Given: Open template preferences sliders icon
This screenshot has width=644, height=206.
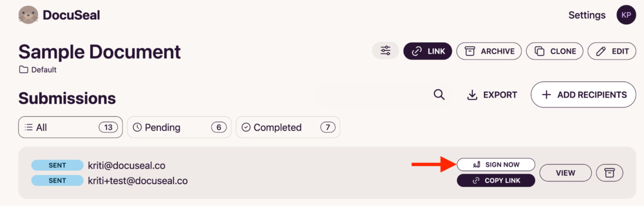Looking at the screenshot, I should click(385, 51).
